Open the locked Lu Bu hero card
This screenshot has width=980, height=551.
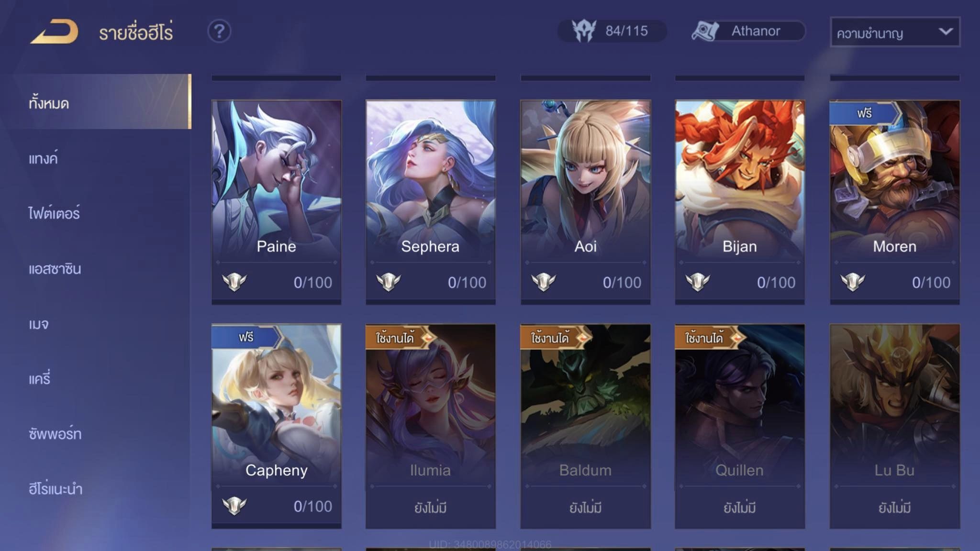click(x=895, y=426)
